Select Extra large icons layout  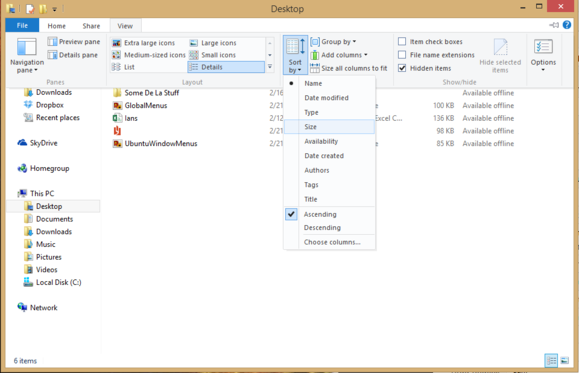[144, 43]
